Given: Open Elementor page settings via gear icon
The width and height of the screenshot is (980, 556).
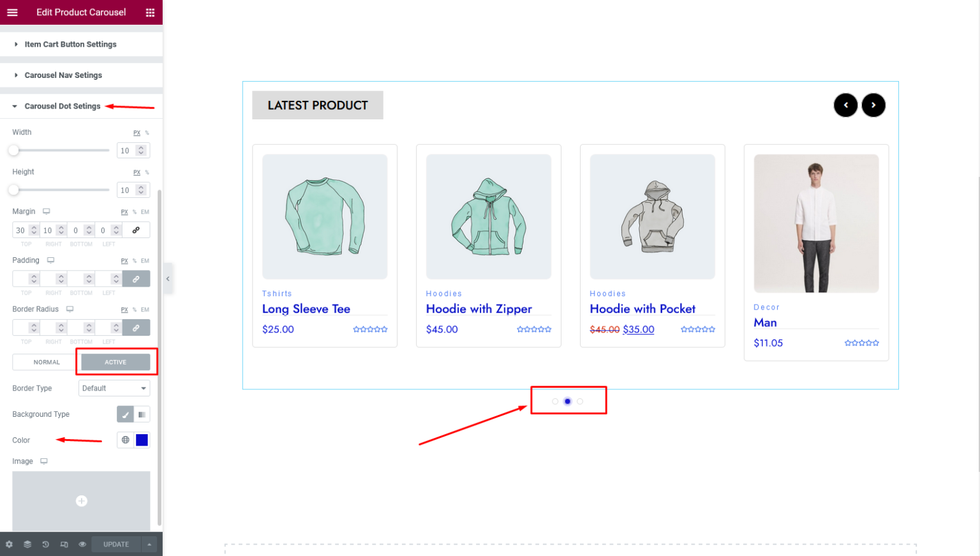Looking at the screenshot, I should 9,544.
